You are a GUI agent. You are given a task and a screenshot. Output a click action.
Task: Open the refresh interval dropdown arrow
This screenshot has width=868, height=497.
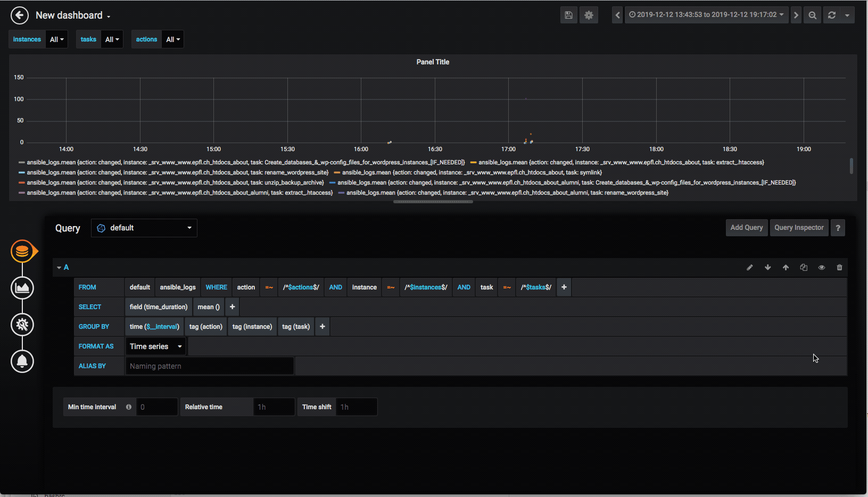pos(847,15)
